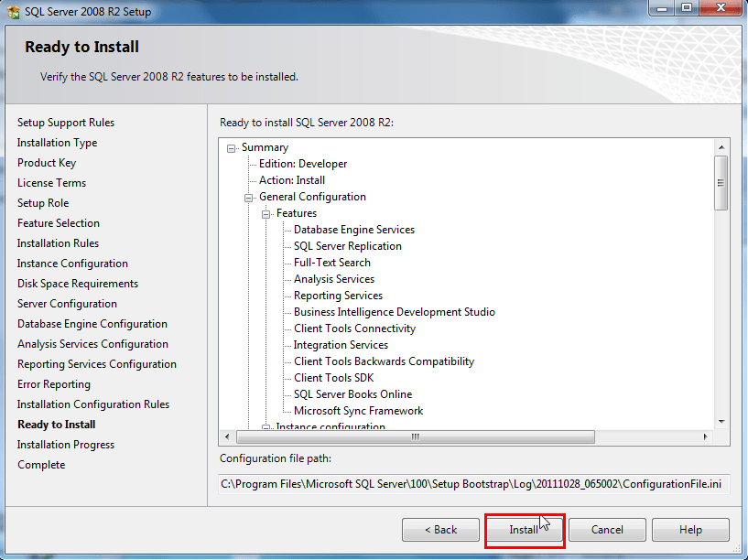Select Microsoft Sync Framework in the tree

357,411
